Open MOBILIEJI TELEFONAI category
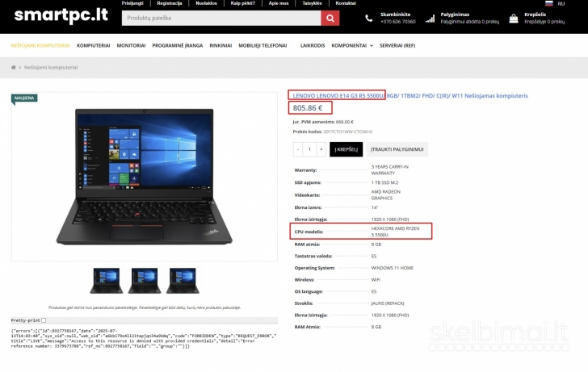Viewport: 588px width, 372px height. click(x=262, y=46)
